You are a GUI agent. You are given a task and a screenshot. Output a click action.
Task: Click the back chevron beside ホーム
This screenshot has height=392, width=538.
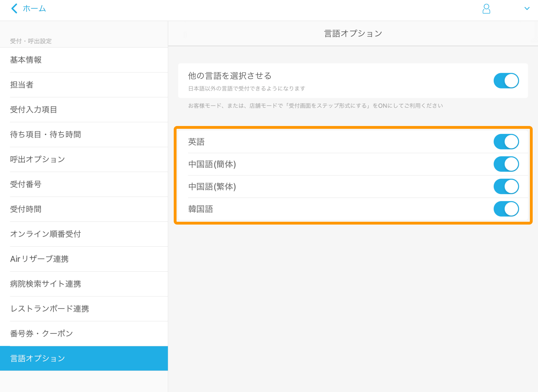pyautogui.click(x=14, y=8)
